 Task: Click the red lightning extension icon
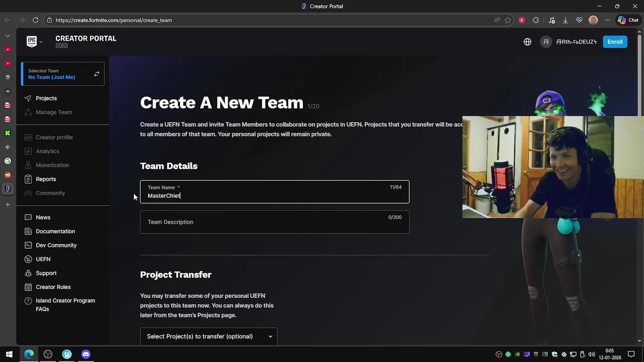coord(522,20)
